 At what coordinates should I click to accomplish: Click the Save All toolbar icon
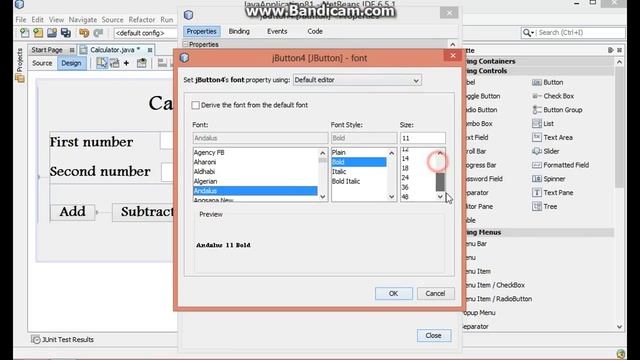click(66, 33)
